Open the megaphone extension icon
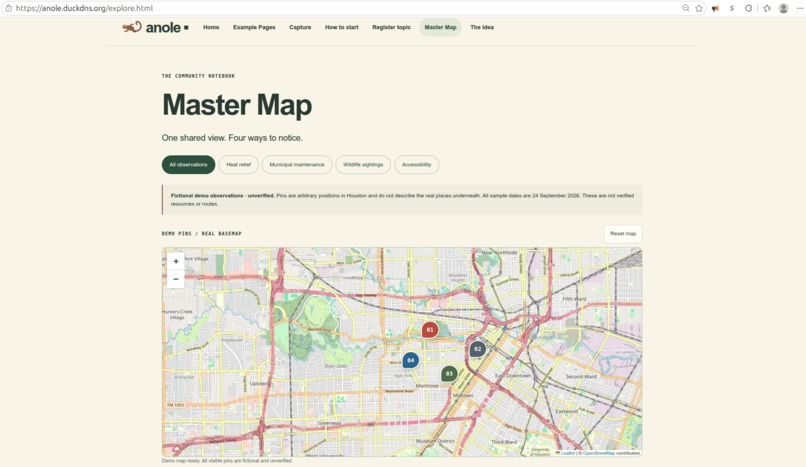Screen dimensions: 806x467 pos(715,8)
